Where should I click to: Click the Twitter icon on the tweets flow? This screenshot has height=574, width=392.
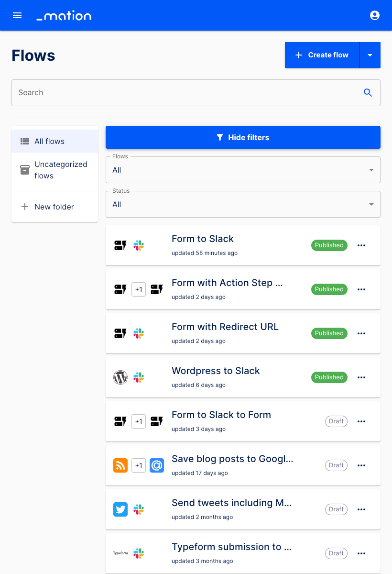[x=120, y=509]
